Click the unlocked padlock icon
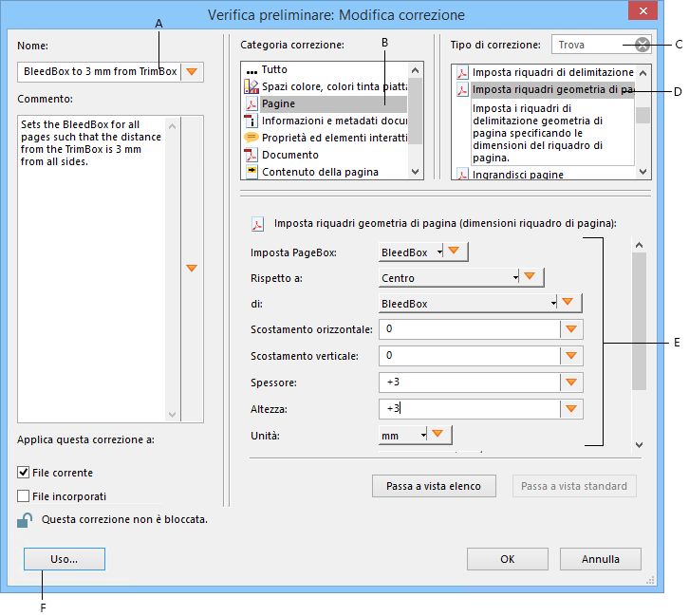 point(25,520)
